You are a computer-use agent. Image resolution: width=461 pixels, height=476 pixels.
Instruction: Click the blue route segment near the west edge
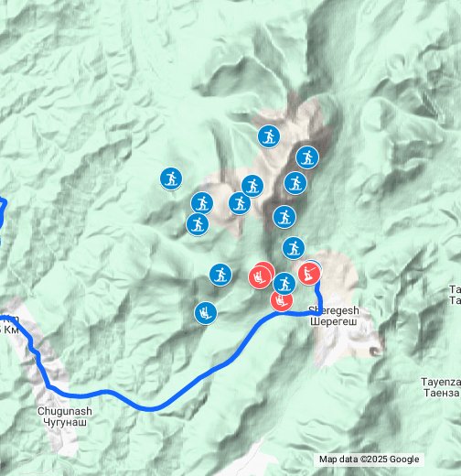coord(3,213)
